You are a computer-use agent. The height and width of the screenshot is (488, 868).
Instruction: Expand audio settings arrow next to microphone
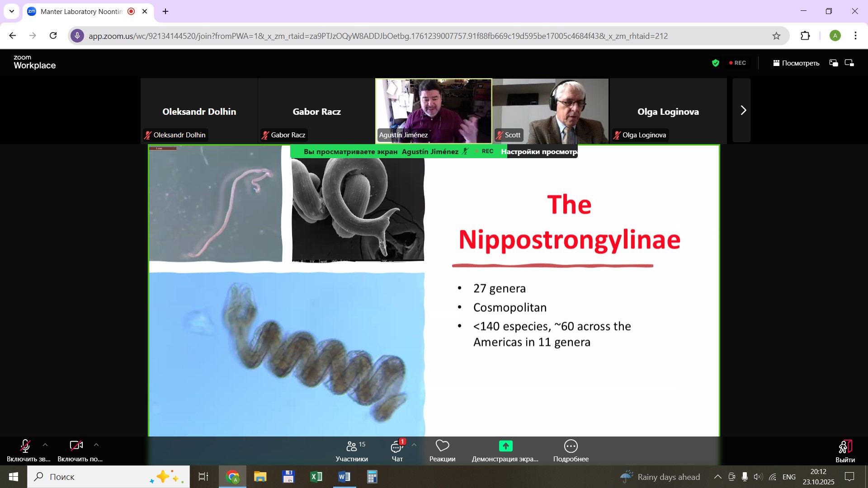click(45, 445)
